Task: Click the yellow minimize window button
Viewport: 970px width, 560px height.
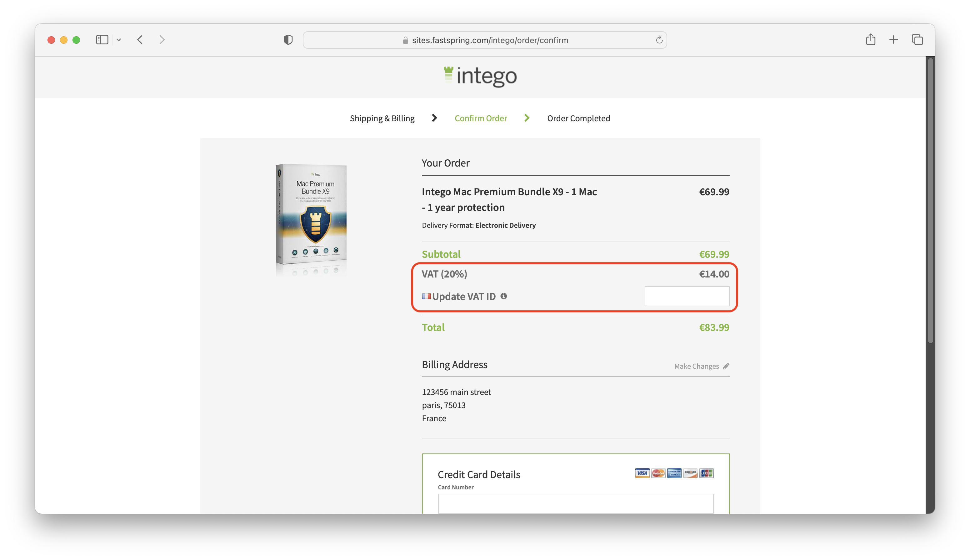Action: point(64,40)
